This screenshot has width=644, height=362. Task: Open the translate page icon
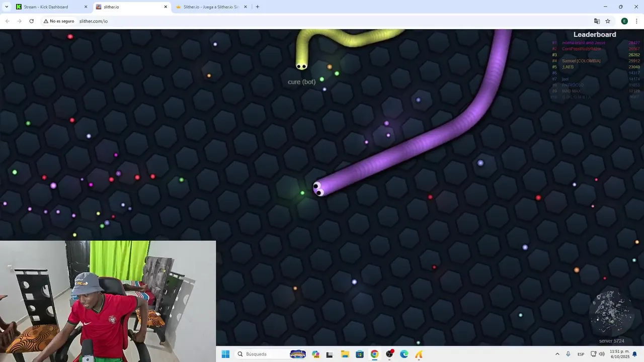(597, 21)
